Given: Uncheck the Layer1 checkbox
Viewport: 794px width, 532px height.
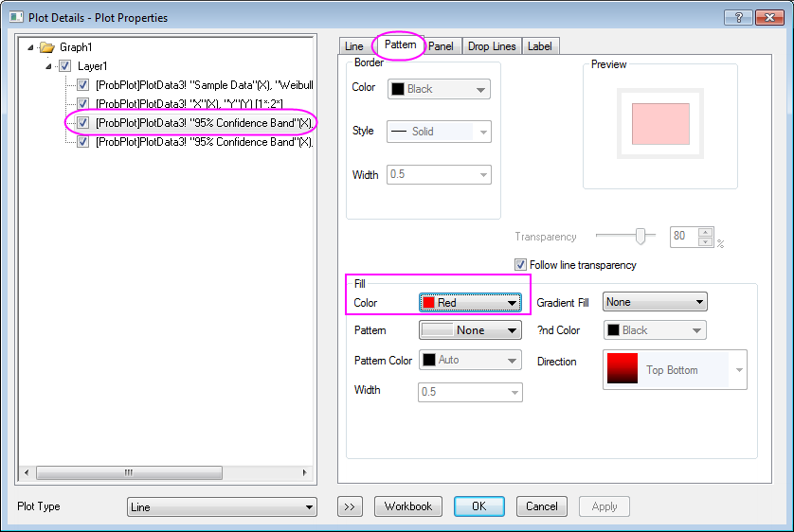Looking at the screenshot, I should click(64, 66).
